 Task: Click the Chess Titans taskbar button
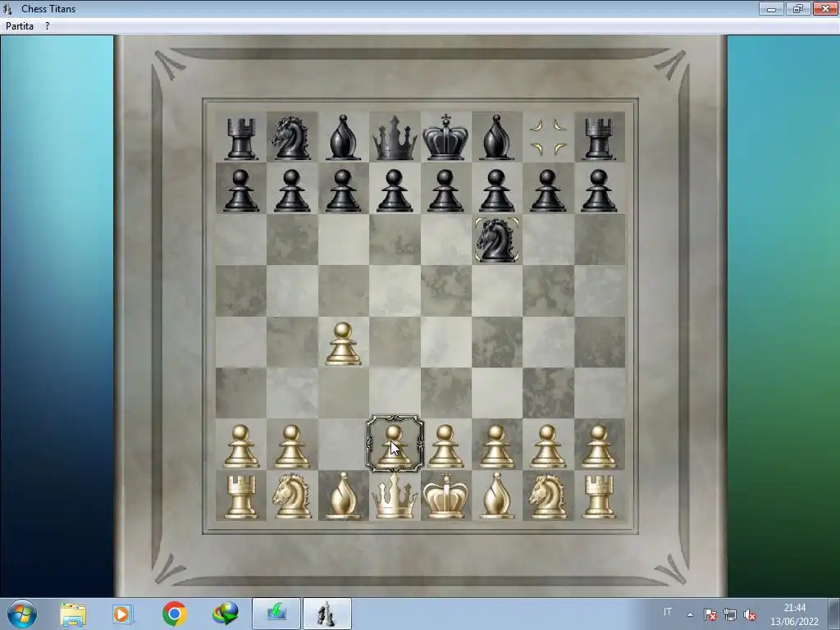(x=327, y=614)
